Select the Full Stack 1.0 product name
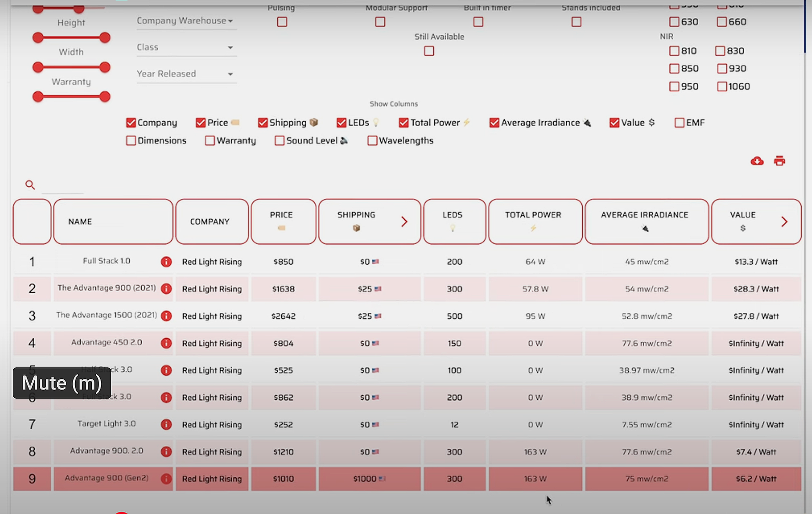 (x=107, y=261)
